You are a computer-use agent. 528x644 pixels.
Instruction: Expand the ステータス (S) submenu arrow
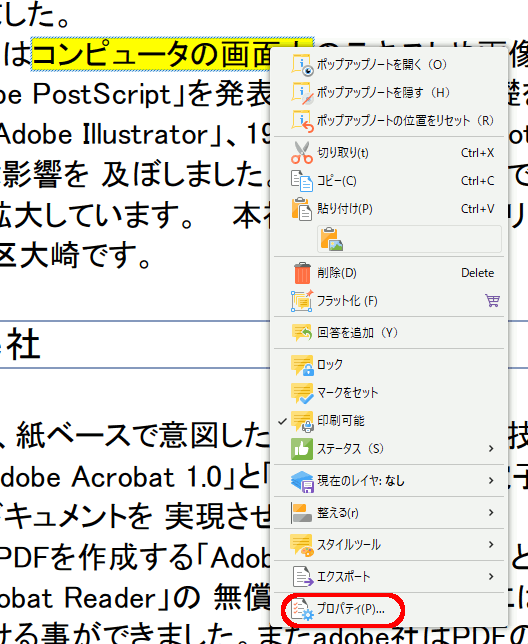coord(491,449)
